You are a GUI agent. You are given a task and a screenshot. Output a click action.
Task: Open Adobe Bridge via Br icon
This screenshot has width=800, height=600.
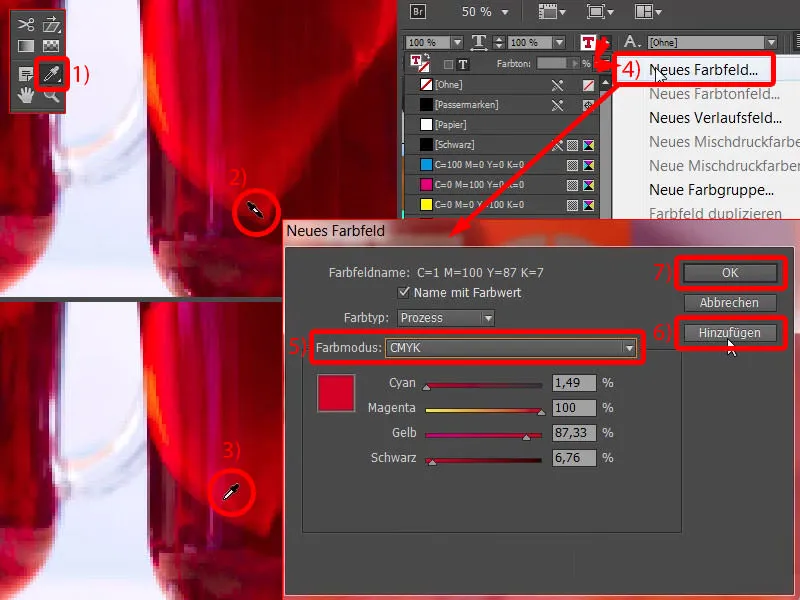tap(418, 11)
